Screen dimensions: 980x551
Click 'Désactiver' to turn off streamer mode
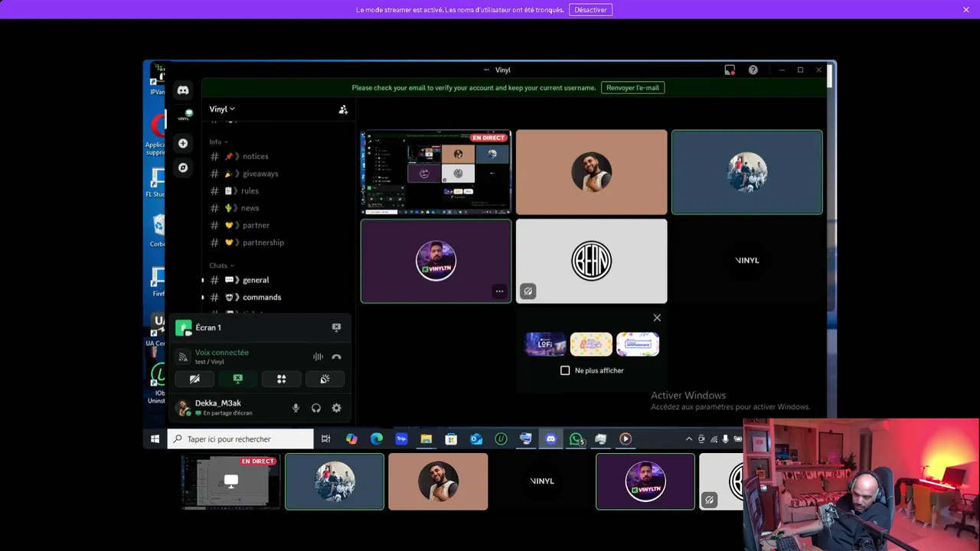590,10
